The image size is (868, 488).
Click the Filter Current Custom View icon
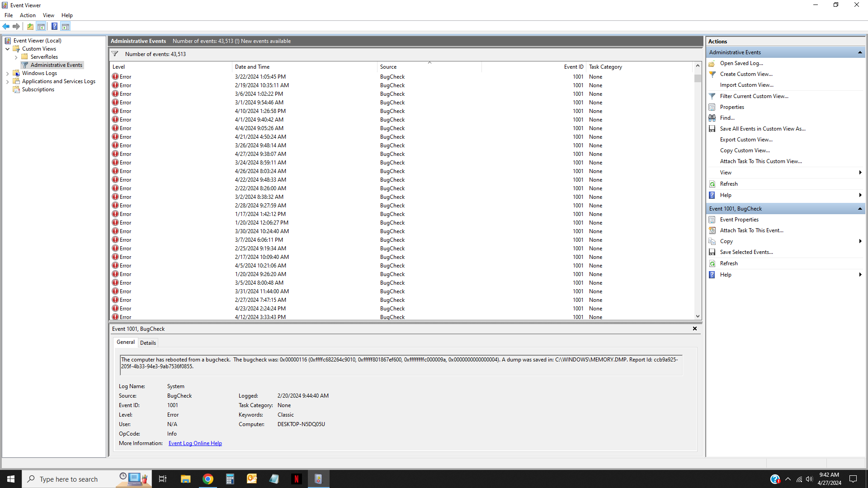point(712,96)
